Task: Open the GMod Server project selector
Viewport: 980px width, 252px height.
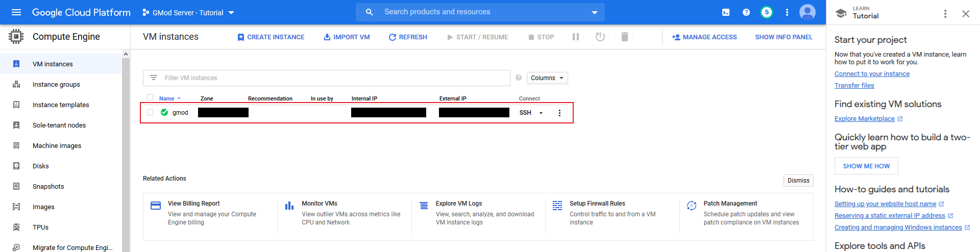Action: 188,12
